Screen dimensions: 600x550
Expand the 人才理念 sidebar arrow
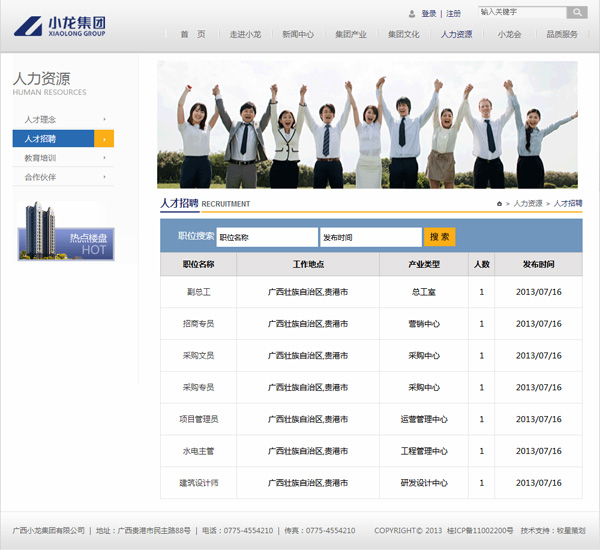pos(104,119)
